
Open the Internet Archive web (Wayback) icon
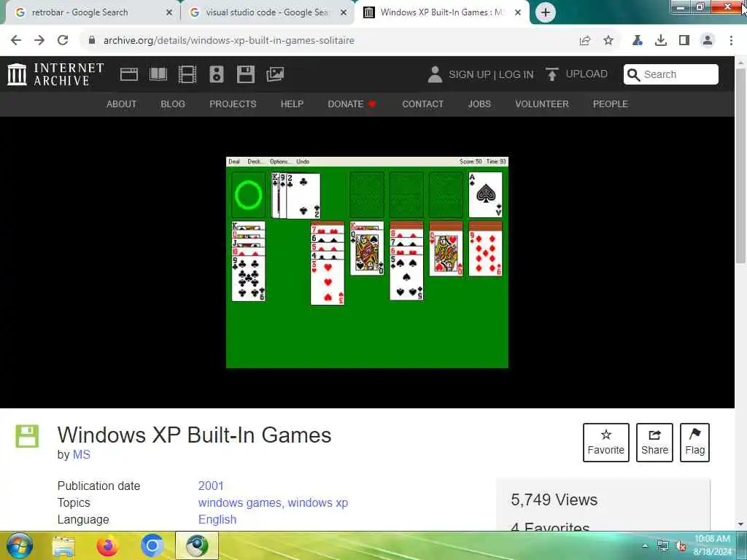tap(128, 74)
